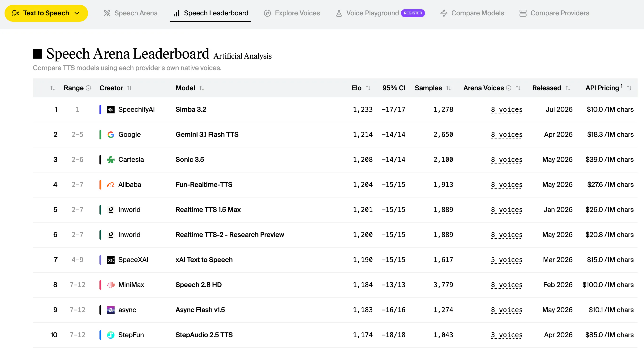Viewport: 644px width, 353px height.
Task: Click the StepAudio 2.5 TTS model name
Action: (x=204, y=335)
